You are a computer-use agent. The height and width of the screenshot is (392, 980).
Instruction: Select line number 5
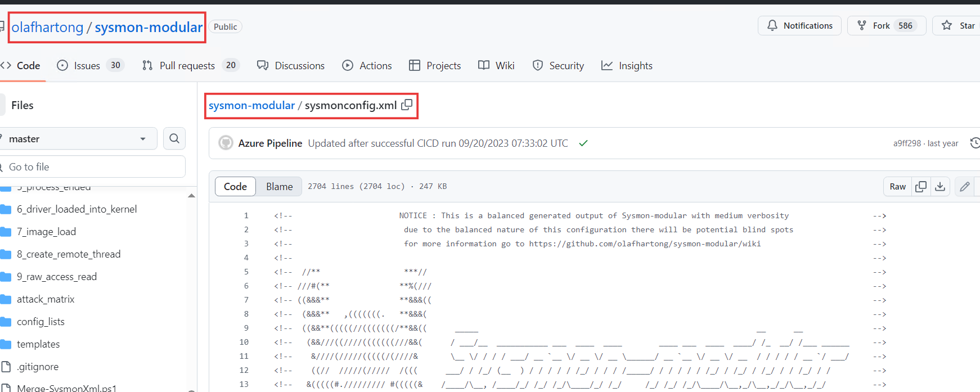(x=246, y=272)
